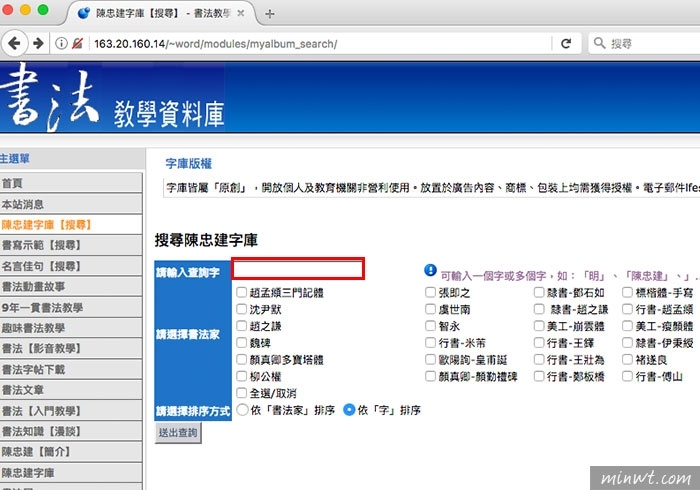The height and width of the screenshot is (490, 700).
Task: Focus the address bar URL
Action: (321, 44)
